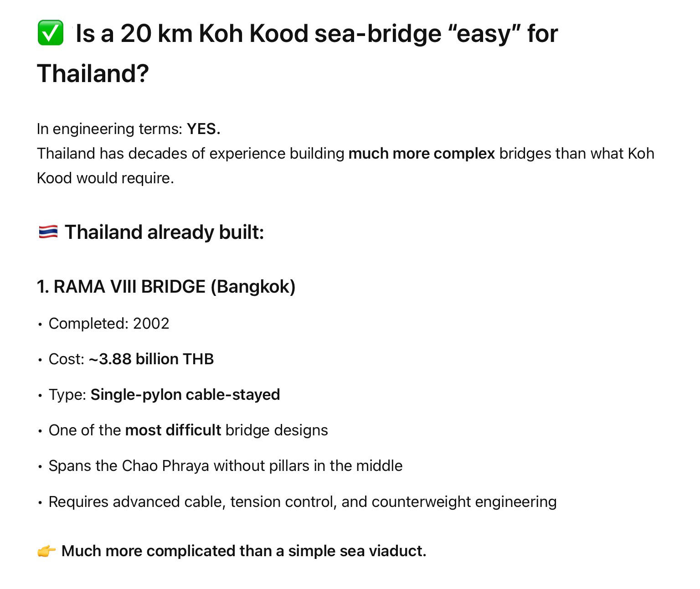Screen dimensions: 700x589
Task: Click the ~3.88 billion THB cost text
Action: 151,359
